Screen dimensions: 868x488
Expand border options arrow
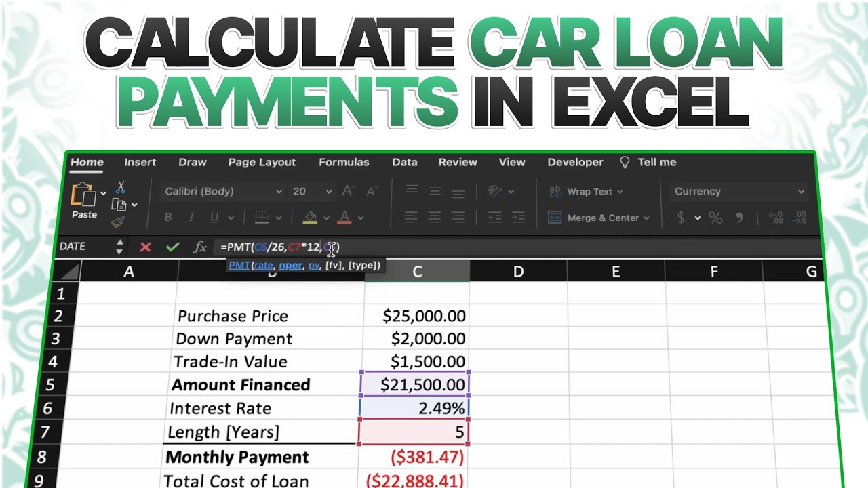[277, 218]
